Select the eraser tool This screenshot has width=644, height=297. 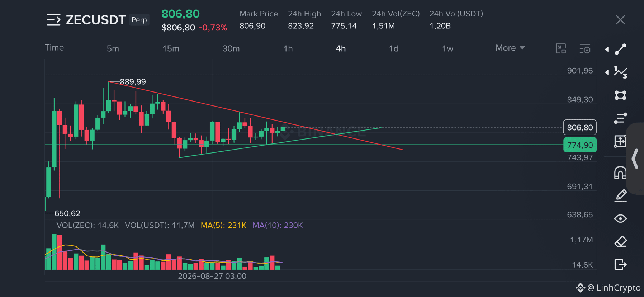point(621,241)
